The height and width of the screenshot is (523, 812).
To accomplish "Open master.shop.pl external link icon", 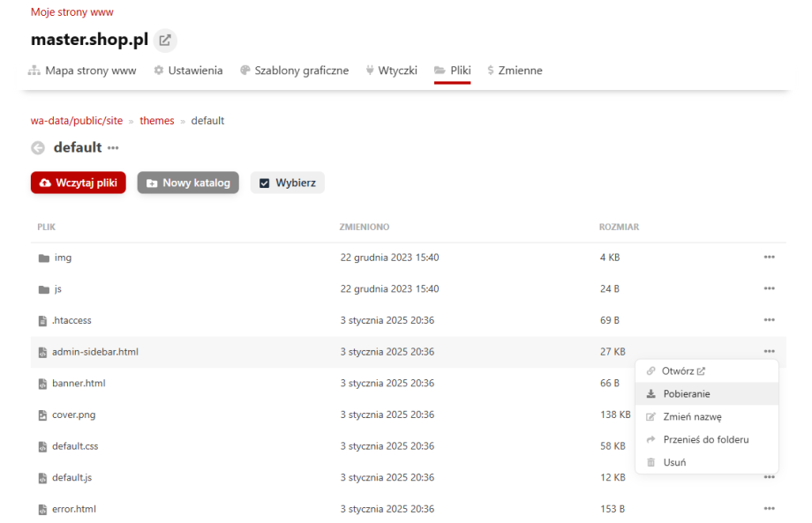I will tap(165, 41).
